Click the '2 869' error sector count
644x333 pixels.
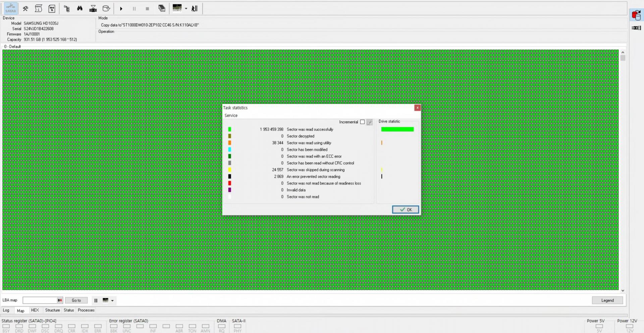tap(278, 176)
